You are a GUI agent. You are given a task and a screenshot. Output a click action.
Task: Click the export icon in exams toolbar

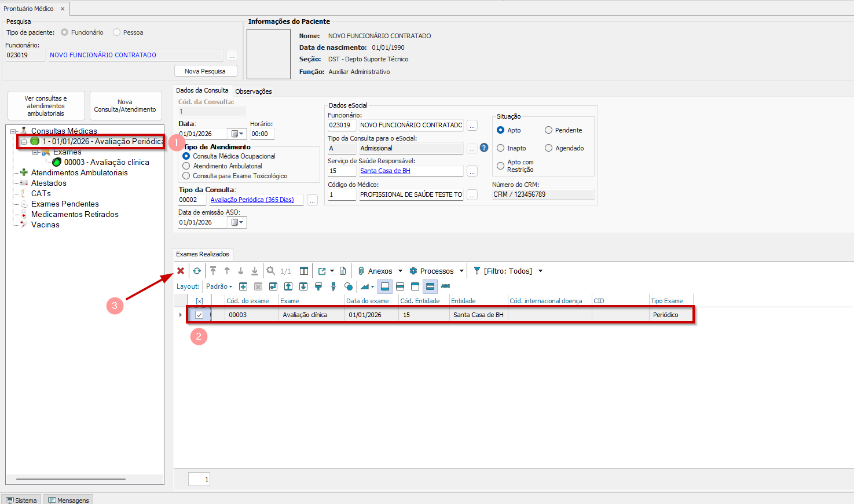tap(322, 271)
